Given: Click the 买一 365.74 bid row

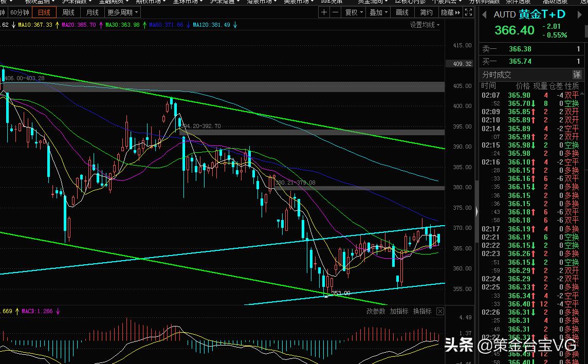Looking at the screenshot, I should click(x=532, y=61).
